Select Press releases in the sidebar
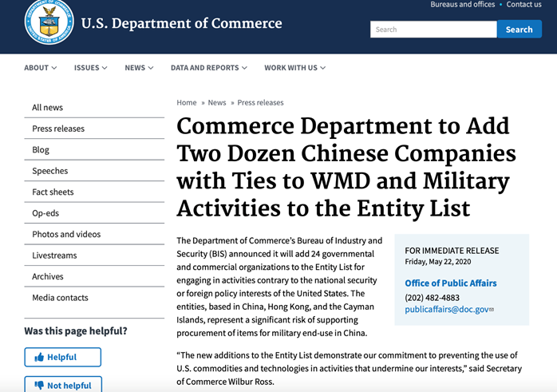Image resolution: width=557 pixels, height=392 pixels. tap(58, 129)
